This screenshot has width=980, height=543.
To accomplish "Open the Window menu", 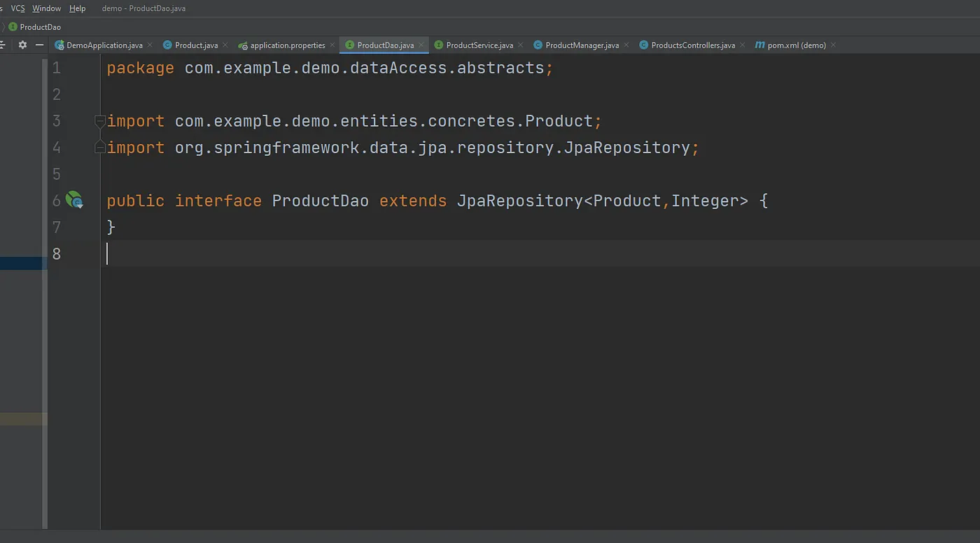I will [x=47, y=8].
